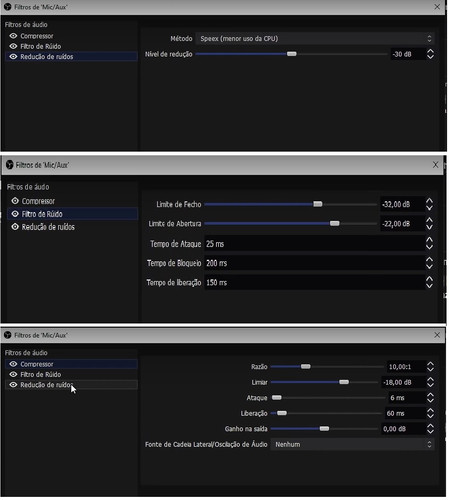Click the Limiar -18,00 dB value field
The width and height of the screenshot is (449, 500).
[x=403, y=382]
